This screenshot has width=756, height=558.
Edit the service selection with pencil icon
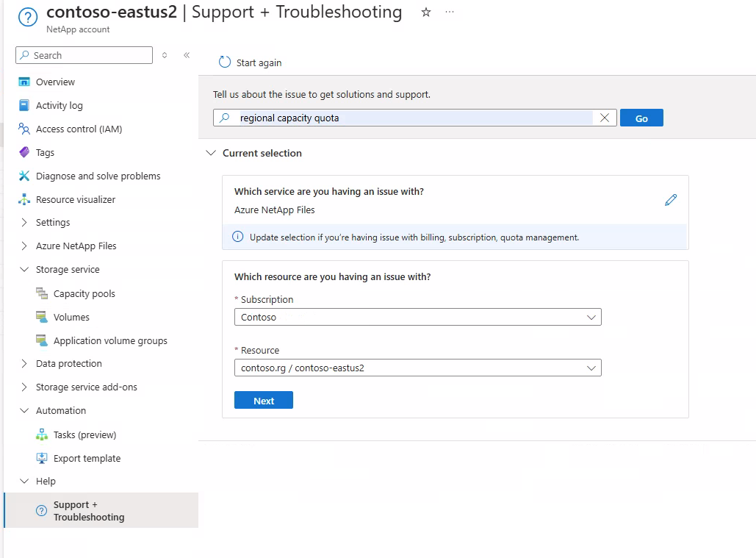pos(671,200)
